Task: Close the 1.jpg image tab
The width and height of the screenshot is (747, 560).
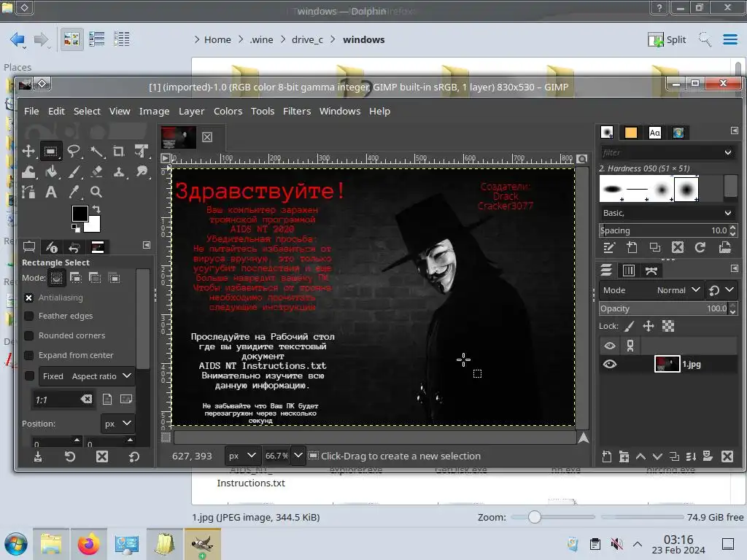Action: pos(207,137)
